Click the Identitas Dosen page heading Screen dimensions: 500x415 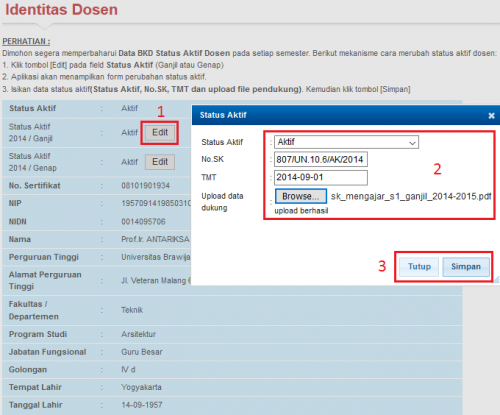click(x=61, y=9)
